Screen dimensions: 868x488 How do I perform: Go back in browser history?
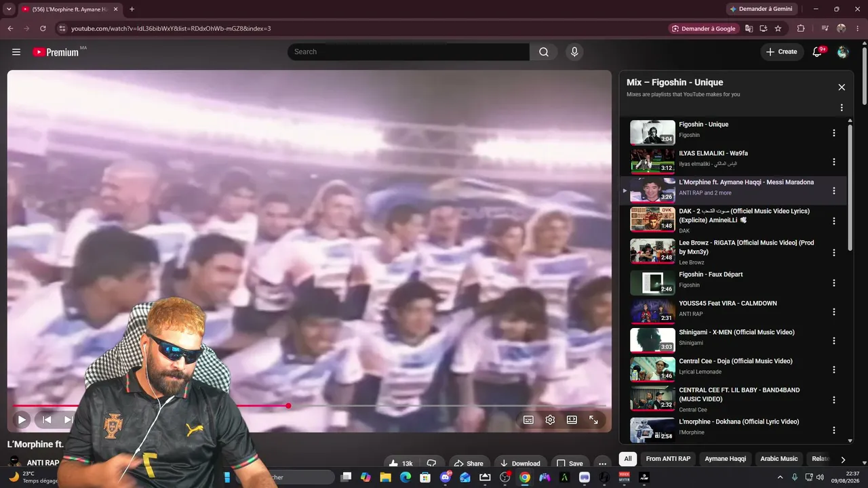(x=10, y=28)
